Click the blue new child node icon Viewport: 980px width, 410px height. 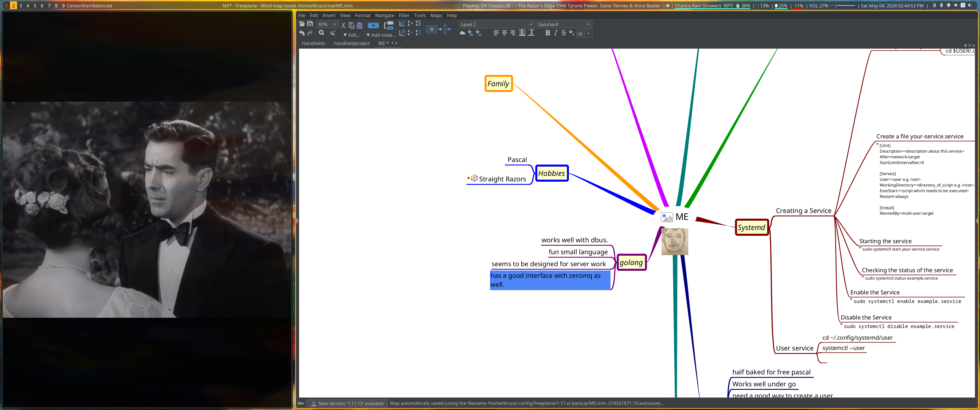pos(373,25)
